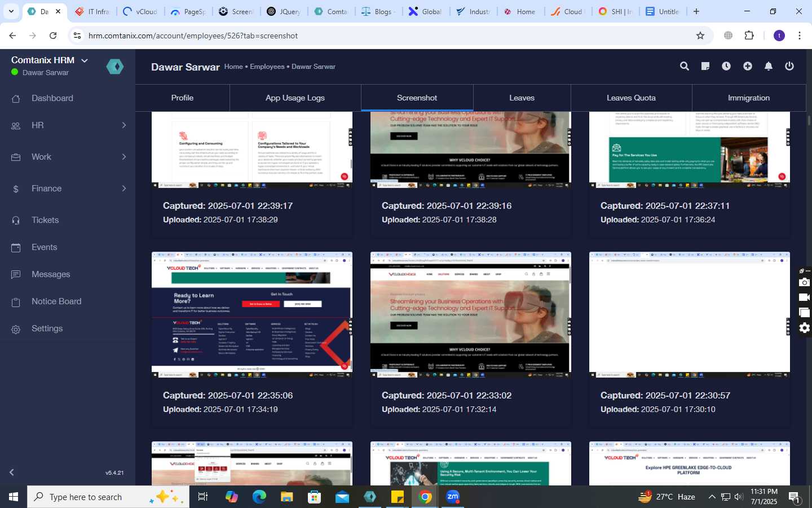Open blank screenshot captured 22:30:57
812x508 pixels.
[x=690, y=314]
